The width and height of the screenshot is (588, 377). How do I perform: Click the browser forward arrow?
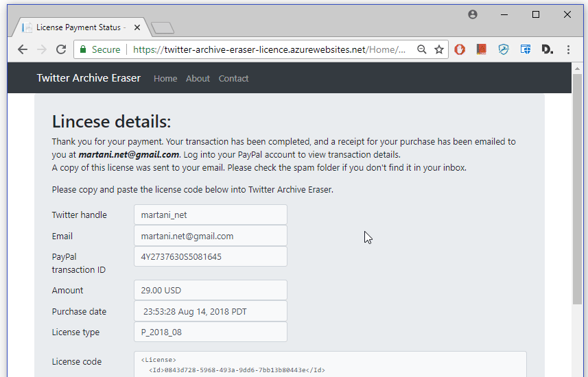click(42, 49)
